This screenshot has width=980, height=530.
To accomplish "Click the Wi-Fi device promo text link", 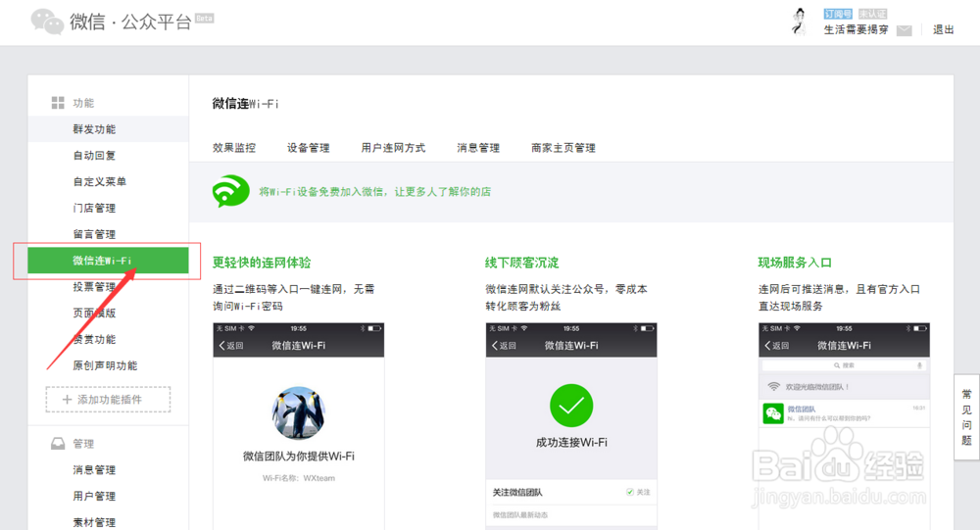I will 375,191.
